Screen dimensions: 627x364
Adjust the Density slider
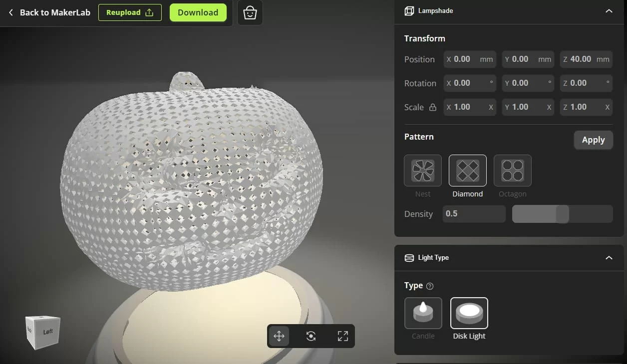pyautogui.click(x=563, y=214)
